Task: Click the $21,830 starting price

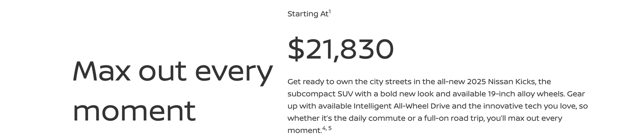Action: tap(340, 49)
